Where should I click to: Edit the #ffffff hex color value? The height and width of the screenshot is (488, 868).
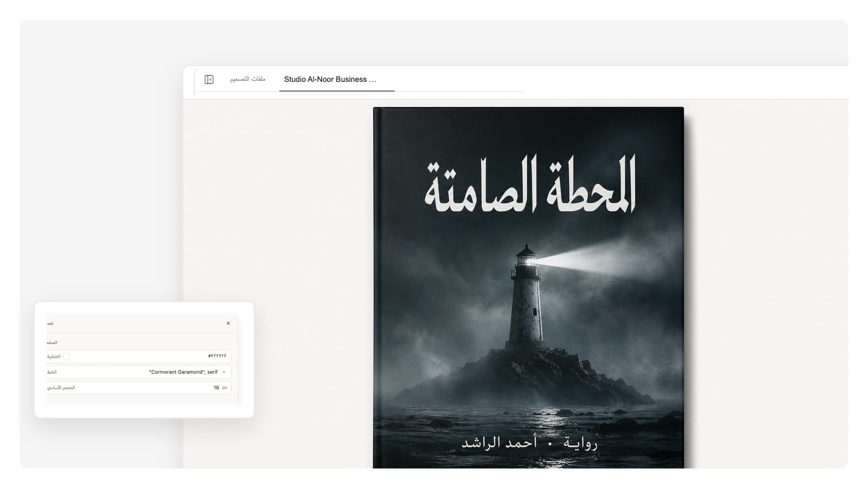[217, 356]
